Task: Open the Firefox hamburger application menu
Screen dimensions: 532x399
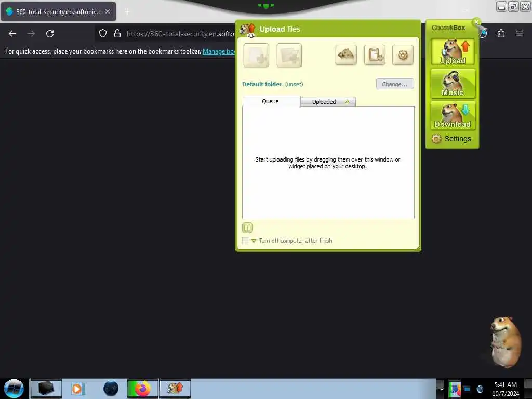Action: (x=520, y=33)
